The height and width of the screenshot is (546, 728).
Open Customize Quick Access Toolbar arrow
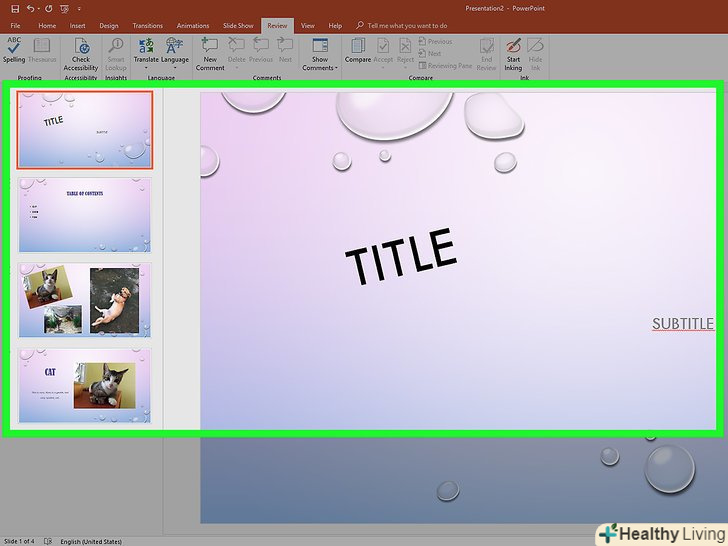79,9
